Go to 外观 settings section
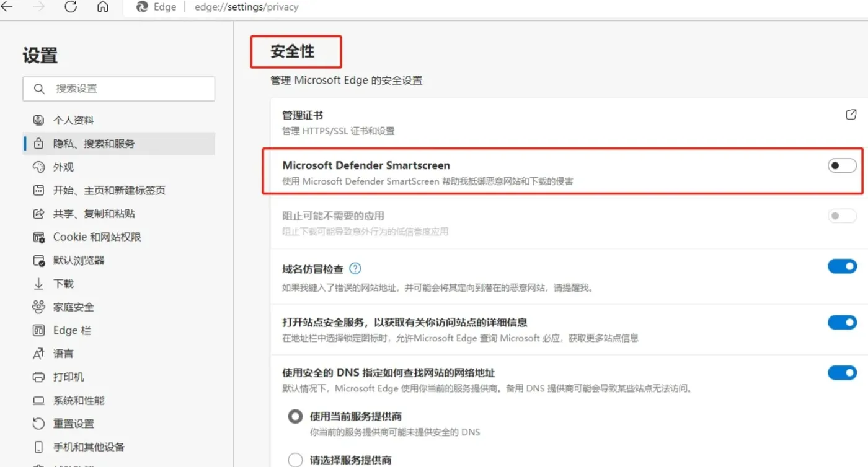Image resolution: width=868 pixels, height=467 pixels. click(x=119, y=167)
